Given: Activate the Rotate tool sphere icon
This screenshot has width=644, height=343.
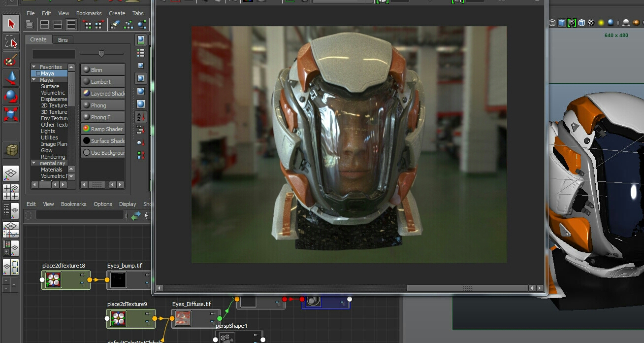Looking at the screenshot, I should click(11, 96).
